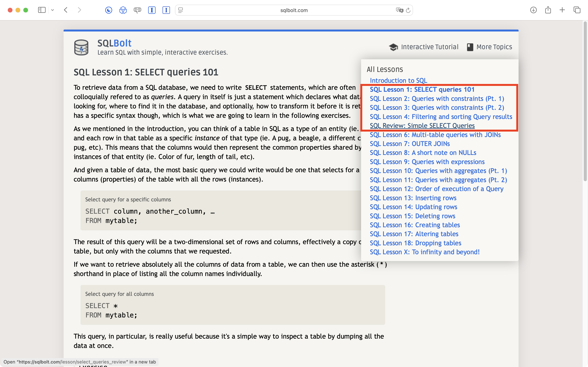The image size is (588, 367).
Task: Show tab overview icon
Action: click(577, 10)
